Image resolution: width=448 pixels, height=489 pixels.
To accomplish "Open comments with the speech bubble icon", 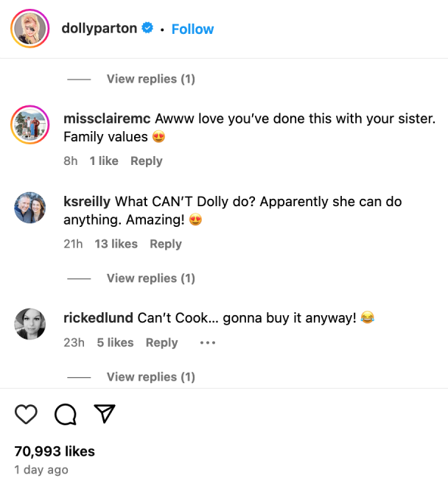I will (x=66, y=415).
